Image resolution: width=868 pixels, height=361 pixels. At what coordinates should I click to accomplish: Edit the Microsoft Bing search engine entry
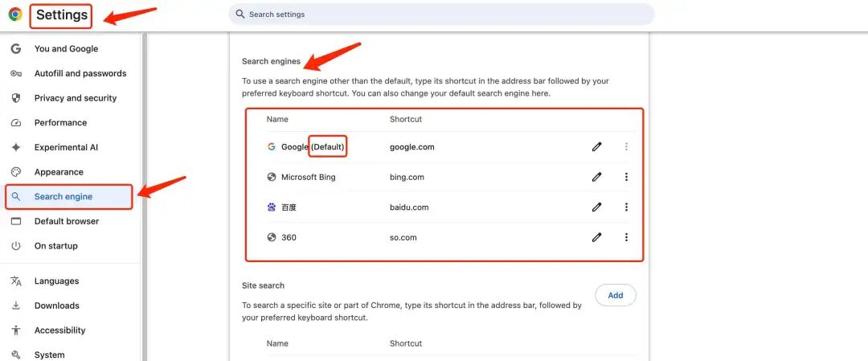pos(596,177)
